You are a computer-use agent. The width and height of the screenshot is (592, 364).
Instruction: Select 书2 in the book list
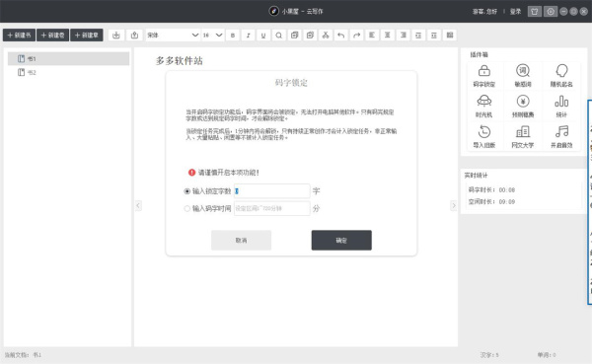pyautogui.click(x=68, y=72)
